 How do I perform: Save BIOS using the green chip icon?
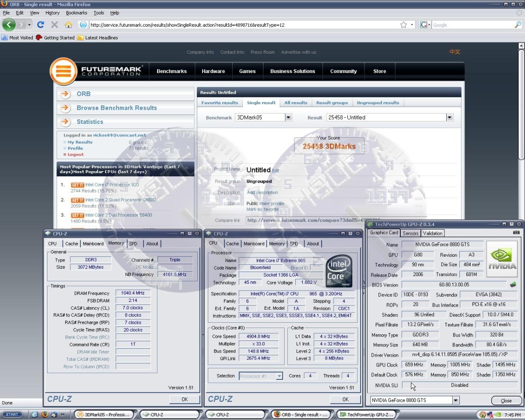pos(513,285)
